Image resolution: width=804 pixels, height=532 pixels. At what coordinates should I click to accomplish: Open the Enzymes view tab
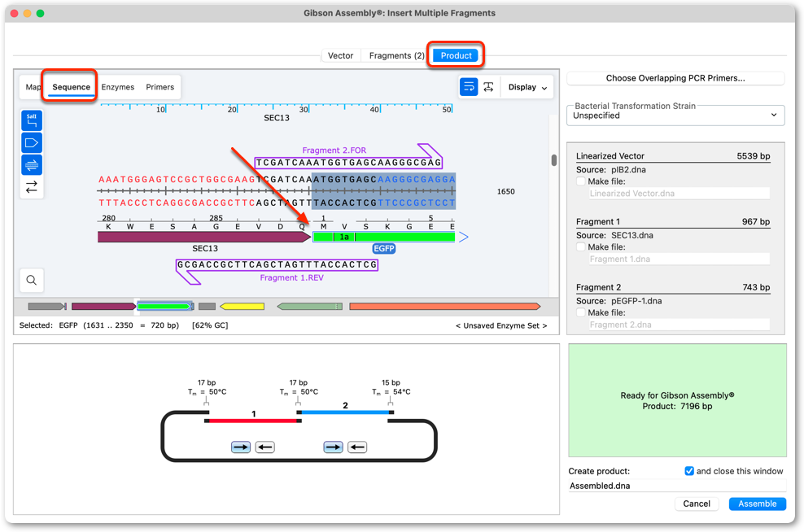coord(117,86)
